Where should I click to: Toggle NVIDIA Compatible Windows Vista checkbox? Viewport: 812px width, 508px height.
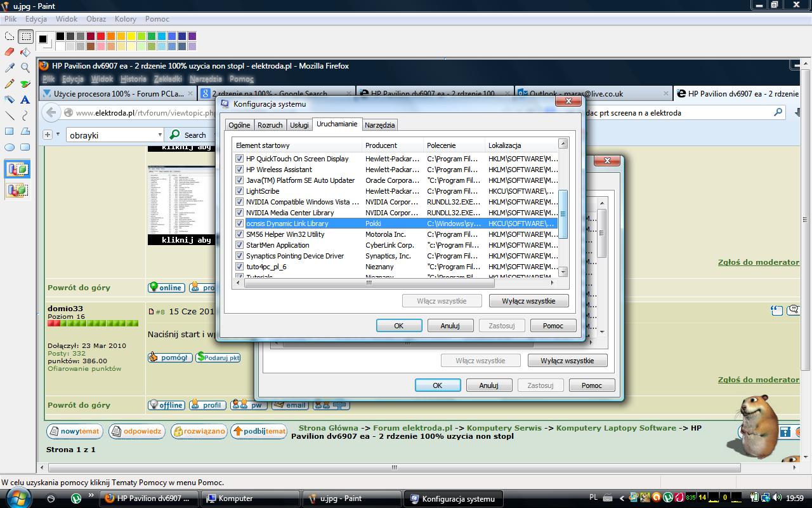(x=239, y=202)
